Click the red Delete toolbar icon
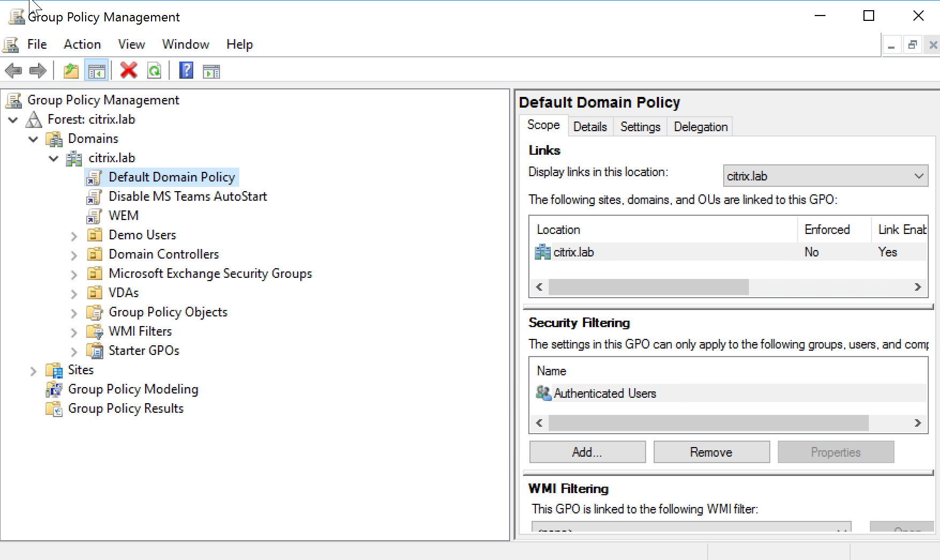940x560 pixels. tap(128, 70)
